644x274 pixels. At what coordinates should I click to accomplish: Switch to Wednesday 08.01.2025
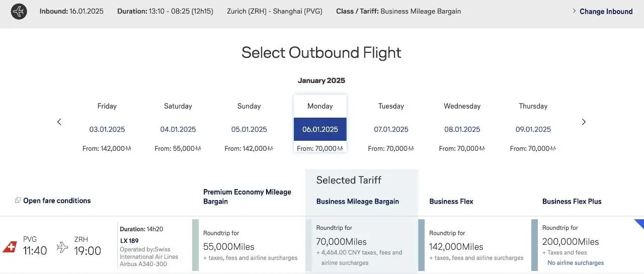462,129
